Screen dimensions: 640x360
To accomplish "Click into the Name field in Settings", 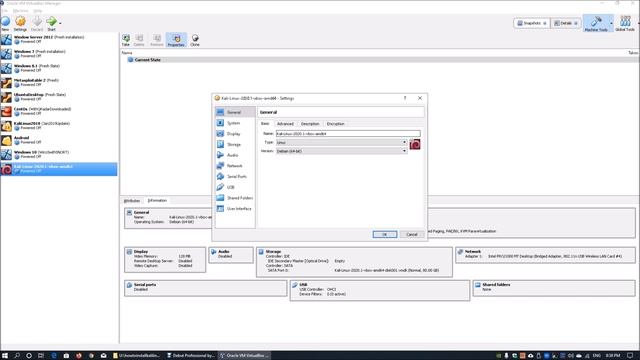I will click(x=348, y=133).
